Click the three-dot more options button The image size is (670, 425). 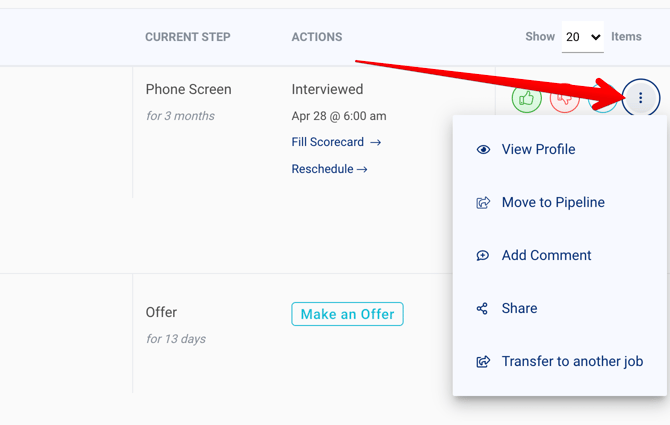click(x=641, y=98)
